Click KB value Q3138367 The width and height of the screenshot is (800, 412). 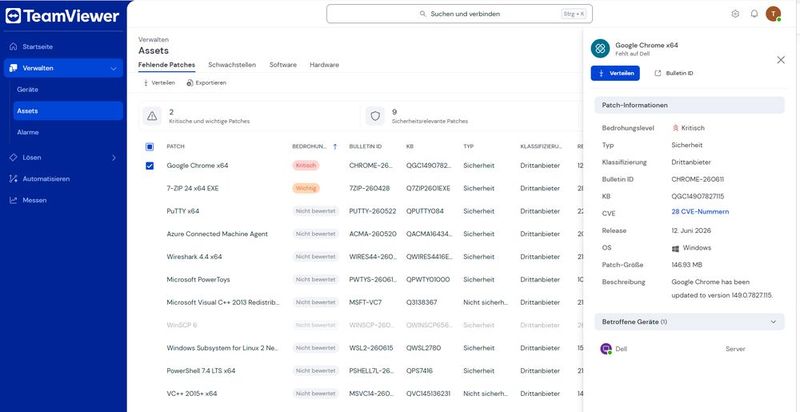click(x=421, y=302)
